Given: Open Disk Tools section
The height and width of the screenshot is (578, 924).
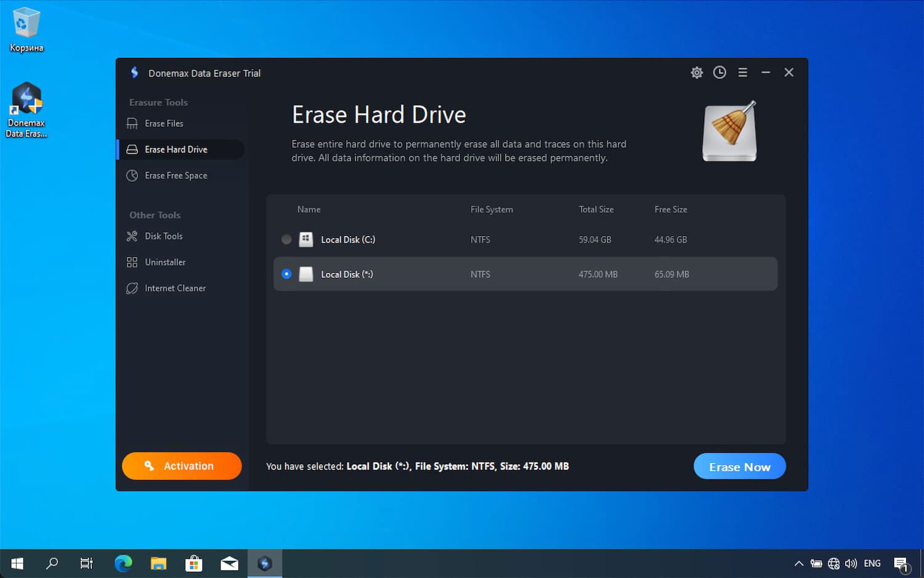Looking at the screenshot, I should coord(180,236).
